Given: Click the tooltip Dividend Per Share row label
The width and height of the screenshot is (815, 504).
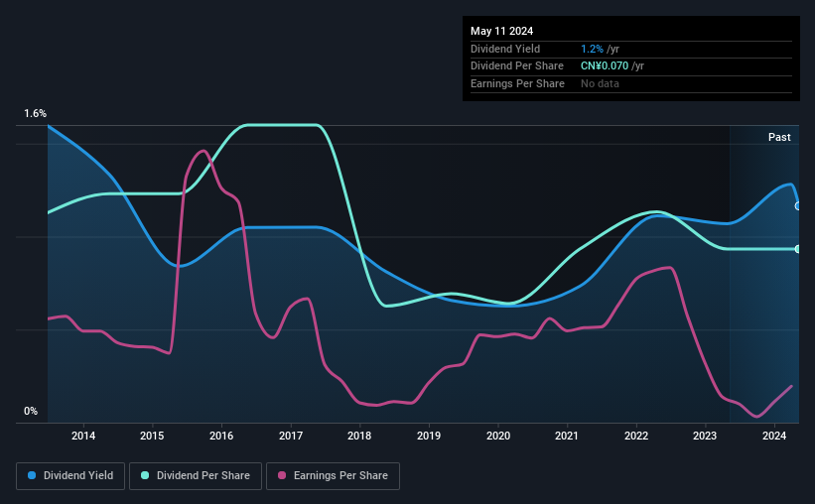Looking at the screenshot, I should tap(516, 66).
